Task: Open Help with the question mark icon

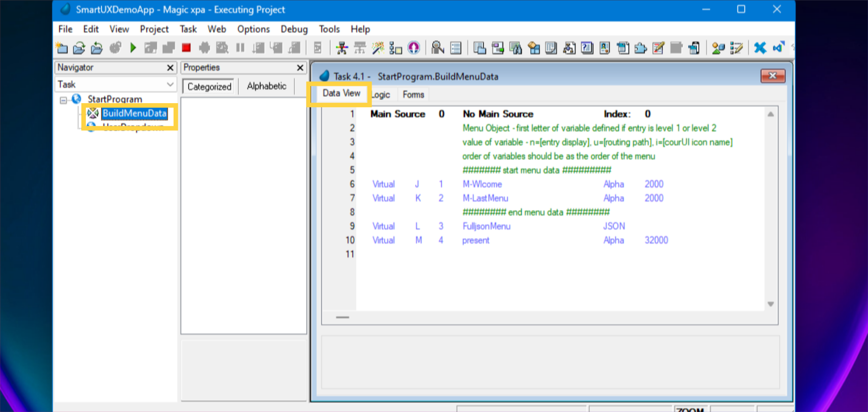Action: [x=587, y=47]
